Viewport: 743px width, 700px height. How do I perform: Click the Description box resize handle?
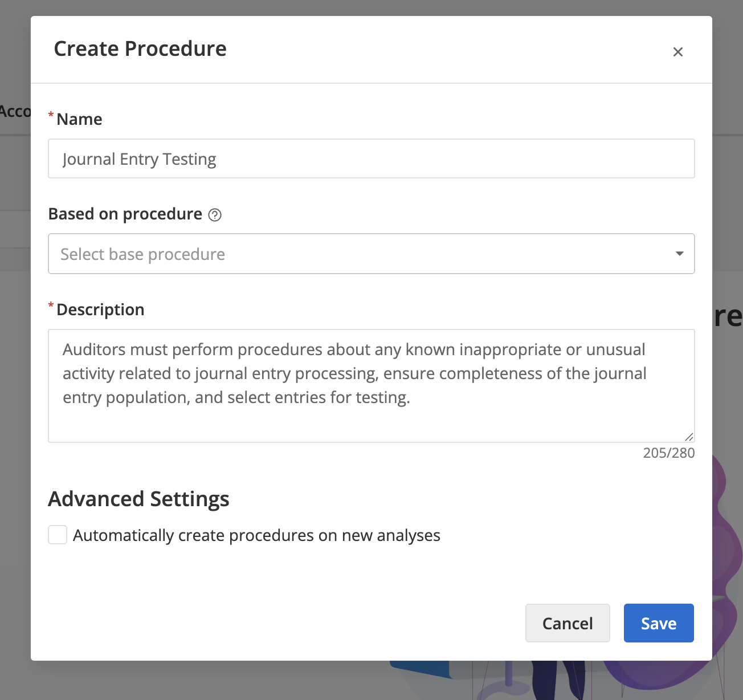click(x=690, y=436)
